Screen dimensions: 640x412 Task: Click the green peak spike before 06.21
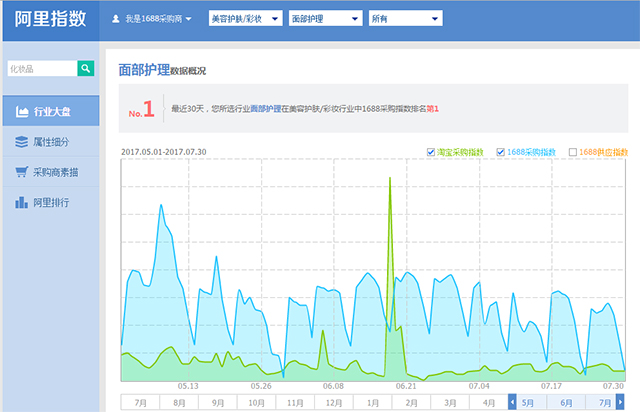click(x=390, y=179)
